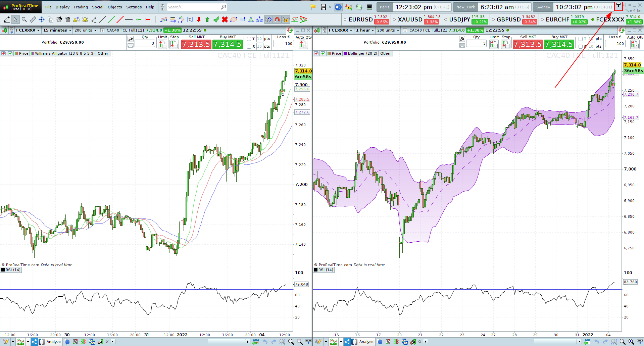The image size is (644, 346).
Task: Enable T checkbox in 15 minutes chart
Action: [x=249, y=39]
